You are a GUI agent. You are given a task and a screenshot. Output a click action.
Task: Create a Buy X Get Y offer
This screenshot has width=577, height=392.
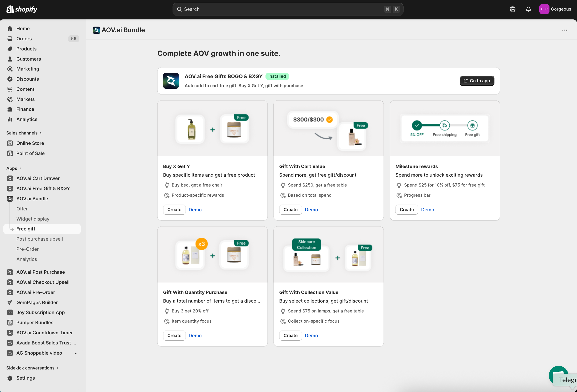[174, 210]
